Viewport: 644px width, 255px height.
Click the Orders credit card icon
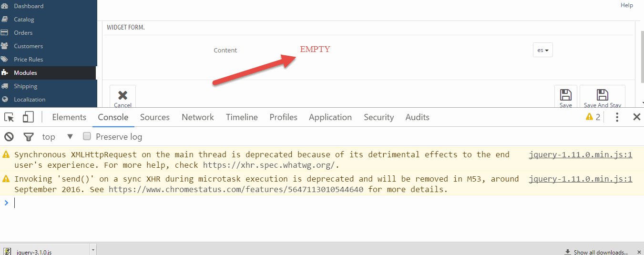click(5, 33)
